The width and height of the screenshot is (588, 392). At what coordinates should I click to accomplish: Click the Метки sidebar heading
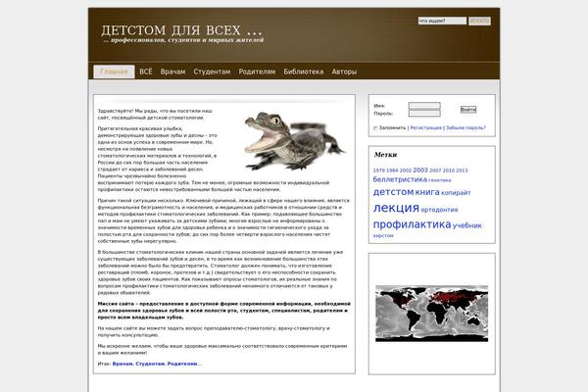click(x=385, y=155)
